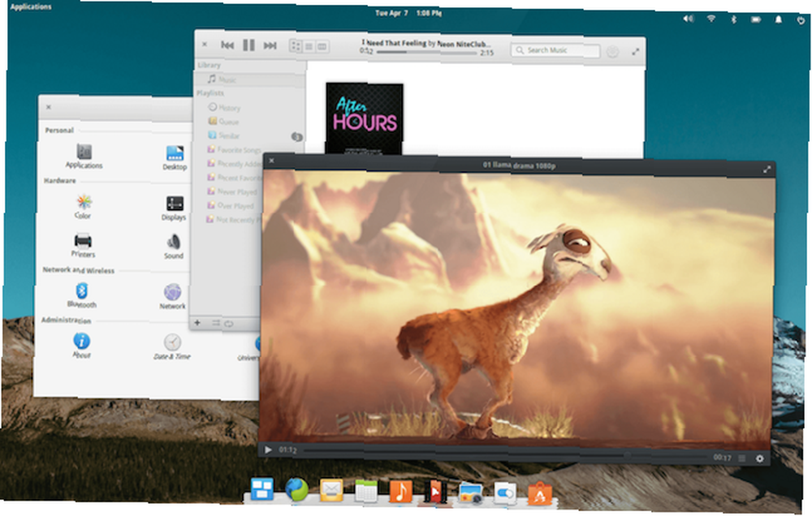Add a new playlist with plus button
This screenshot has width=812, height=516.
(x=197, y=322)
